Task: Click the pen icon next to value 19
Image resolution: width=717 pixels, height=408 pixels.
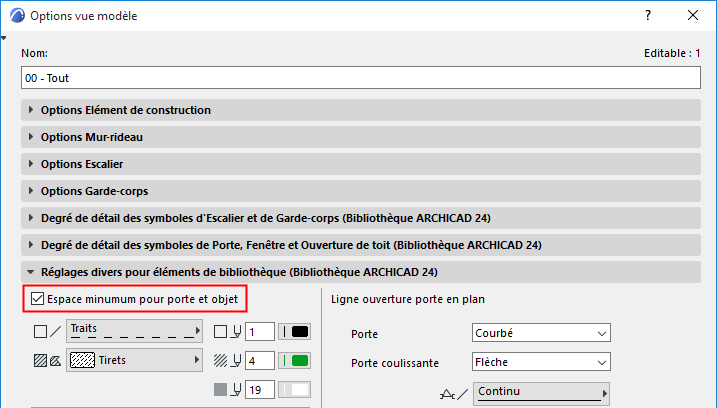Action: pos(236,390)
